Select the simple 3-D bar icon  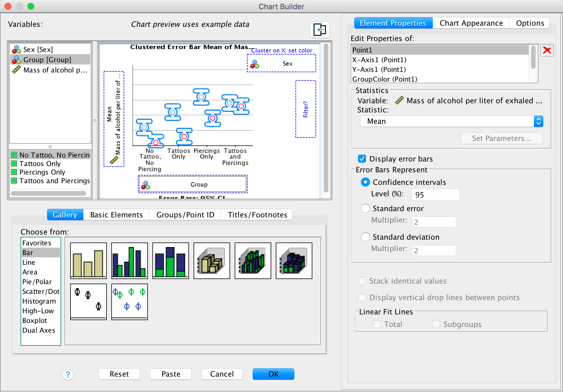point(212,260)
